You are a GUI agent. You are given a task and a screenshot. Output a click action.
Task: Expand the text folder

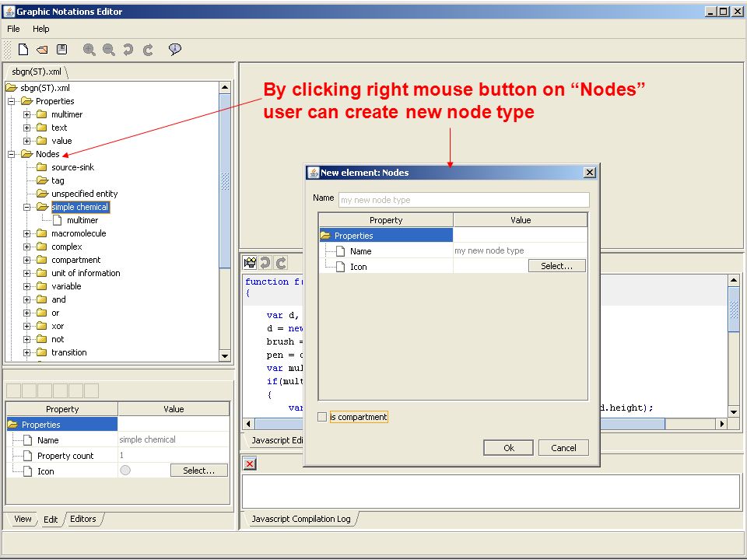coord(26,128)
